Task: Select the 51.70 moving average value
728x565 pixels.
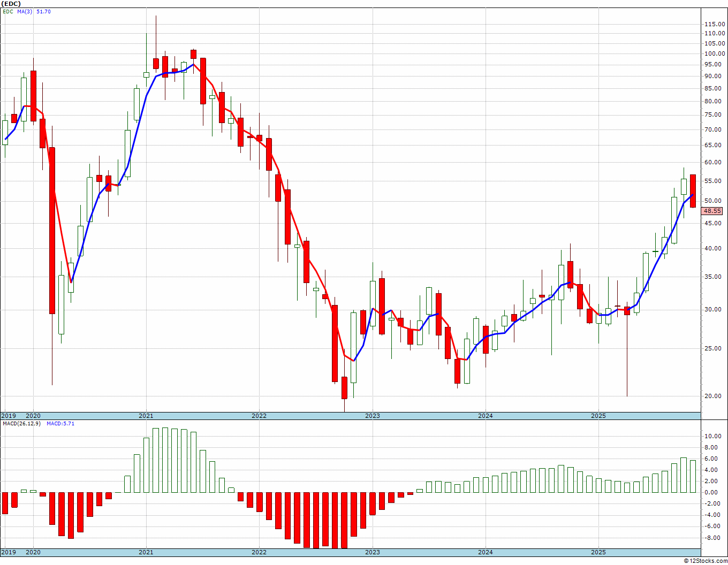Action: 43,11
